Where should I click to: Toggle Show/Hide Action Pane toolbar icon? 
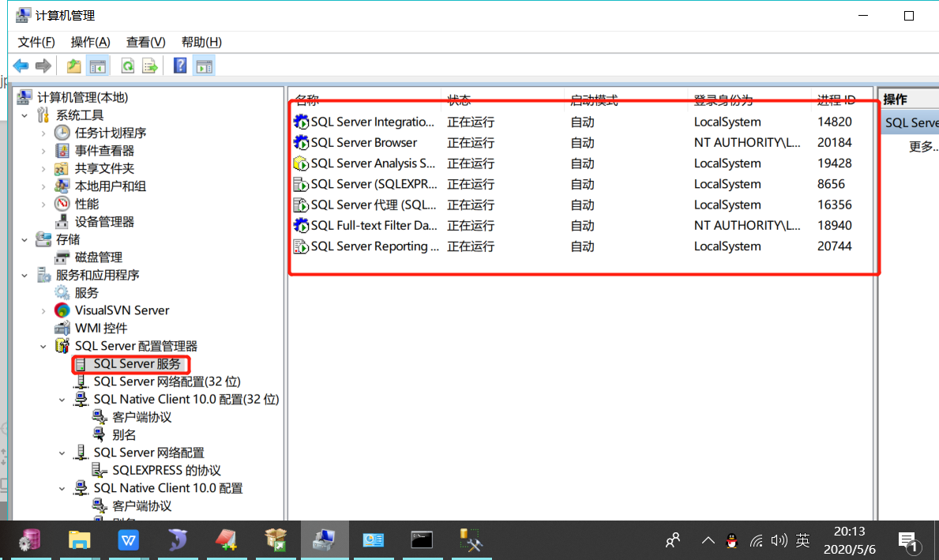click(x=205, y=66)
